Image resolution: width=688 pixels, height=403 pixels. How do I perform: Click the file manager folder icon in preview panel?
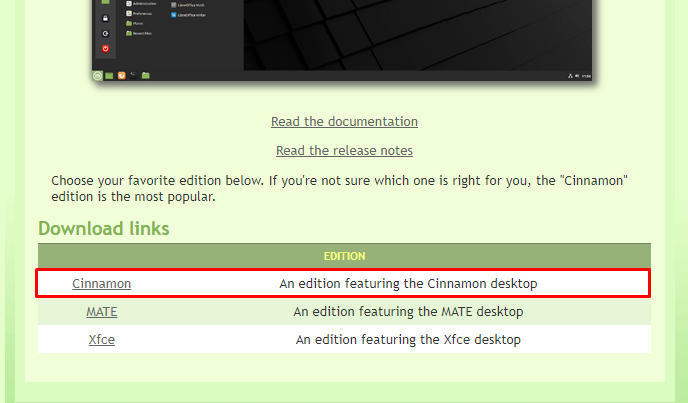146,76
